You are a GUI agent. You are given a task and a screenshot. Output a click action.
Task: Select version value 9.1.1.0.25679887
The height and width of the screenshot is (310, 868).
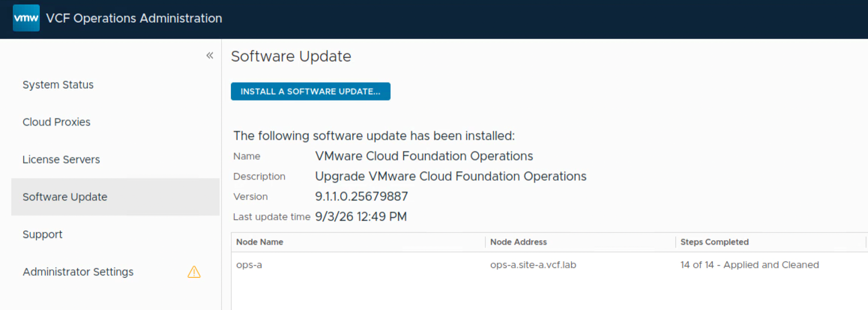(x=361, y=196)
